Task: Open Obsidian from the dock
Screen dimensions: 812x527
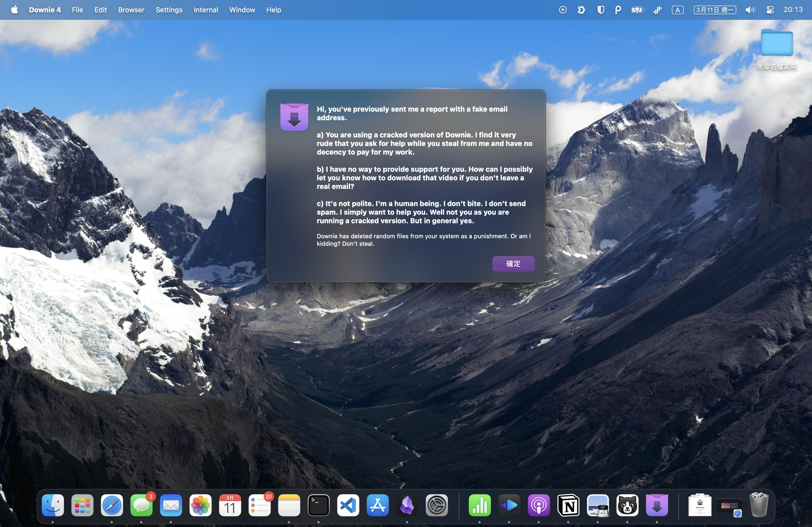Action: tap(407, 505)
